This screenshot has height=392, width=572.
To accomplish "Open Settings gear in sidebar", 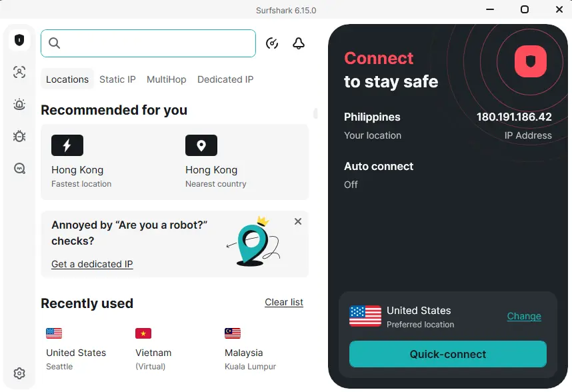I will [19, 373].
